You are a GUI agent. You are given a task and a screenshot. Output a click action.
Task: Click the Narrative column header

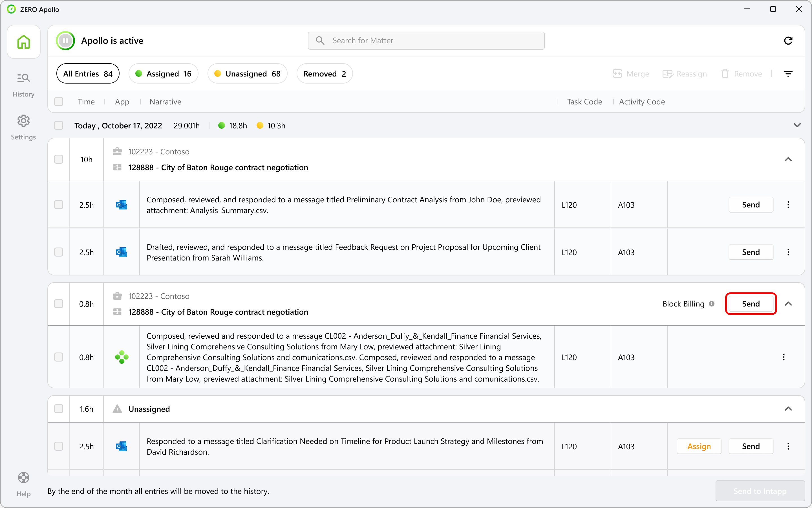tap(166, 102)
